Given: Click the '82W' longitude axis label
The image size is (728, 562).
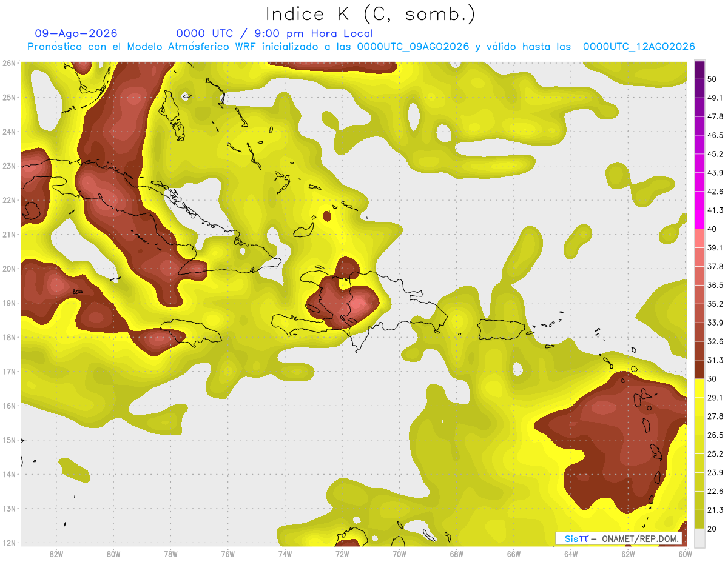Looking at the screenshot, I should click(x=56, y=554).
